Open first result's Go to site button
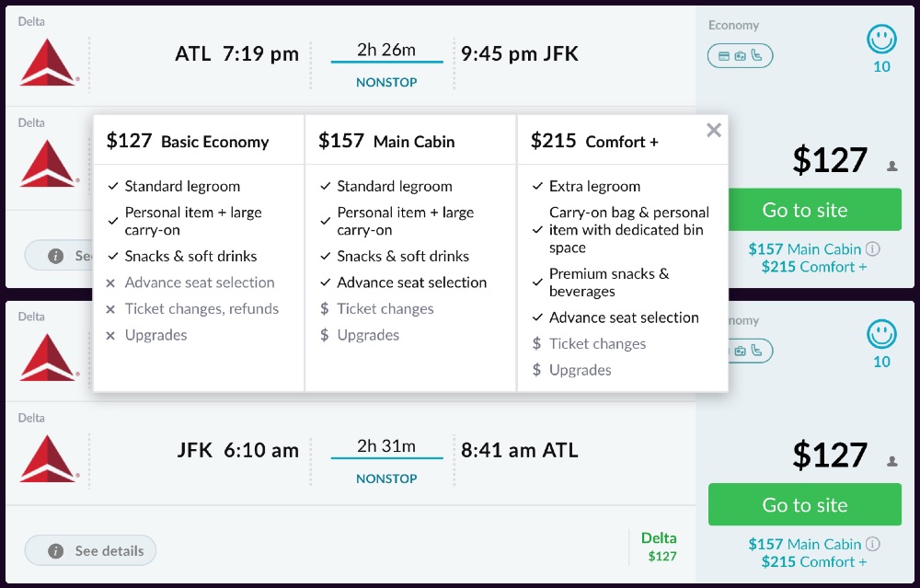920x588 pixels. (804, 210)
